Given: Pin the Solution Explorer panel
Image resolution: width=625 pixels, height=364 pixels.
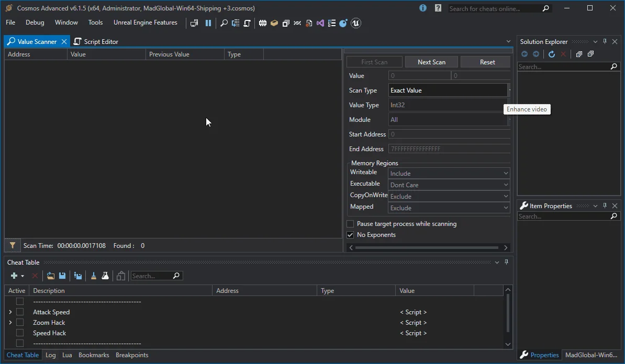Looking at the screenshot, I should pos(605,41).
